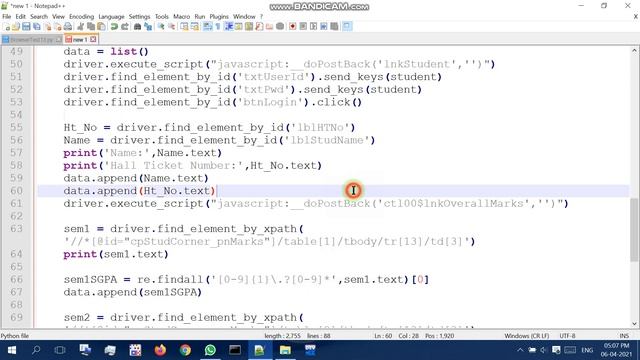Toggle the indent guide toolbar icon
Viewport: 640px width, 360px height.
[x=229, y=27]
